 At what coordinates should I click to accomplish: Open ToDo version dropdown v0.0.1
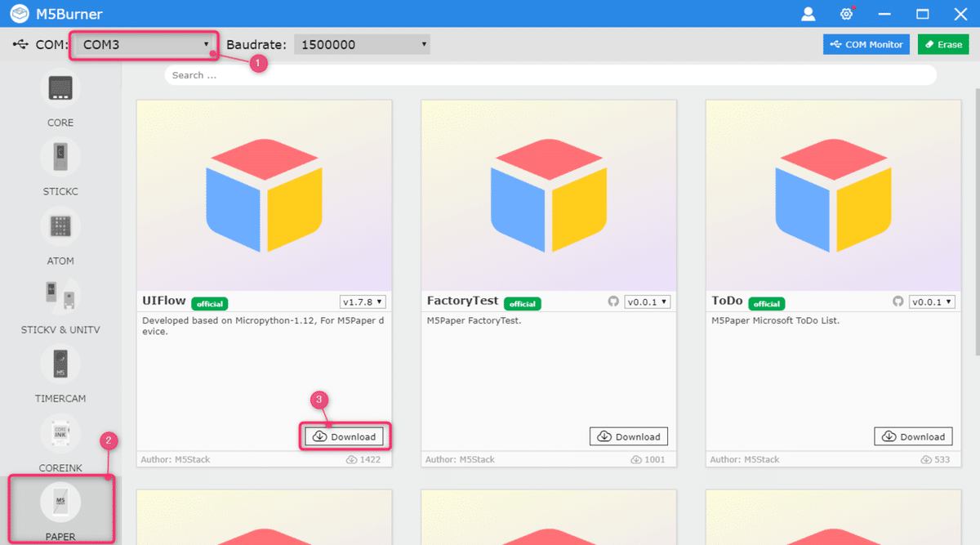[932, 302]
